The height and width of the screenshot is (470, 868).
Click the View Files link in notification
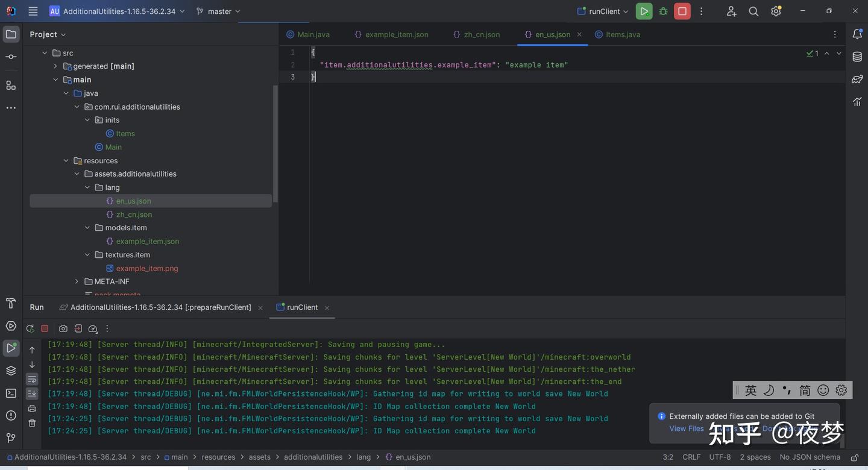tap(686, 428)
